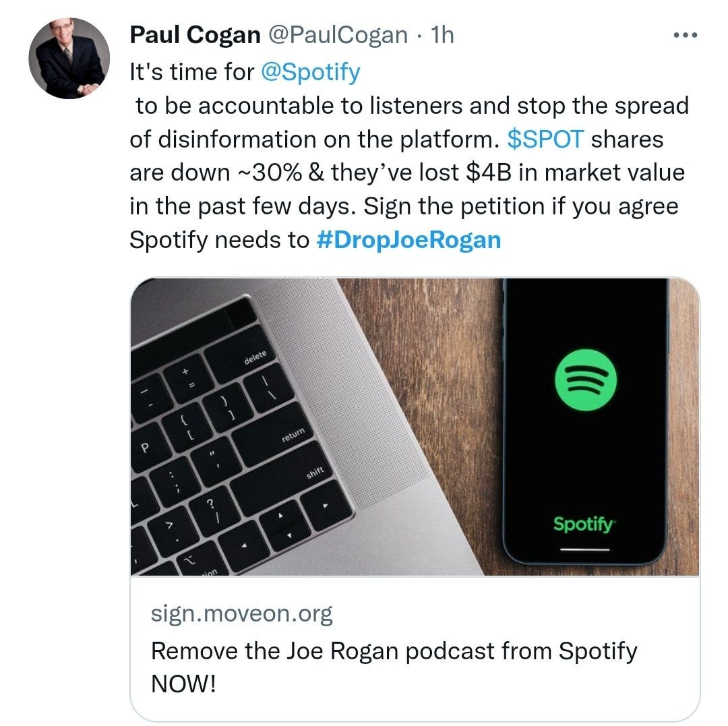Click the 'NOW!' text in the link card

click(183, 684)
